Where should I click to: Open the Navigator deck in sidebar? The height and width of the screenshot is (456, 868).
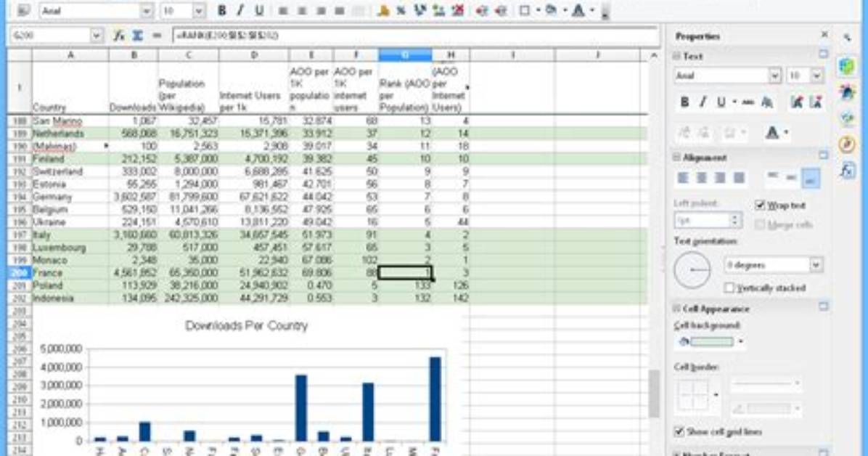847,144
